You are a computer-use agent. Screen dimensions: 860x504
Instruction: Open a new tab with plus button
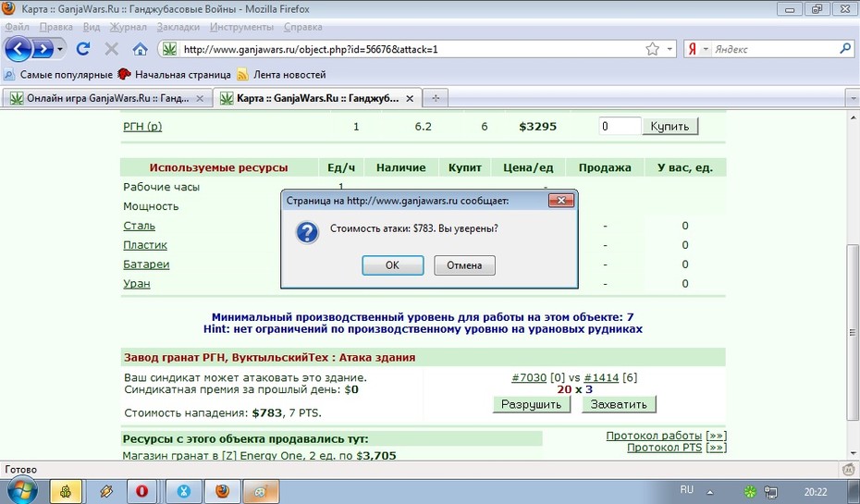point(436,98)
